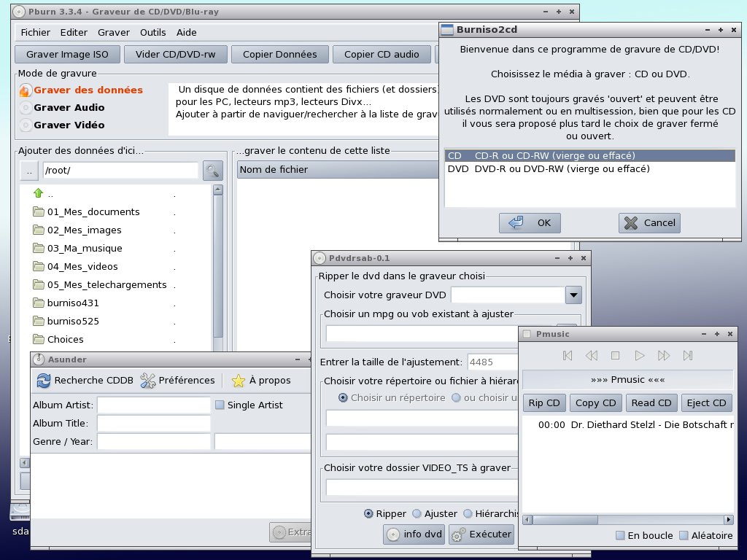This screenshot has width=747, height=560.
Task: Click the 03_Ma_musique folder icon
Action: [x=39, y=248]
